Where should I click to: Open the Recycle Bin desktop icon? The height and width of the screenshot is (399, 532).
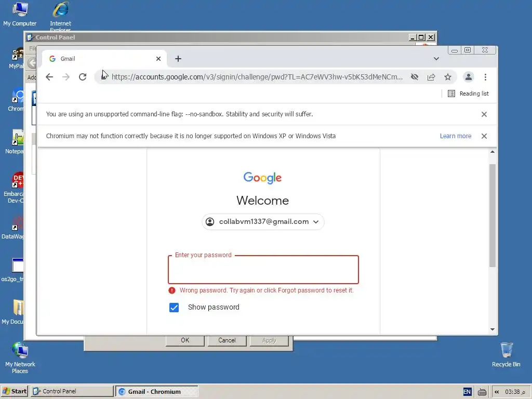506,355
